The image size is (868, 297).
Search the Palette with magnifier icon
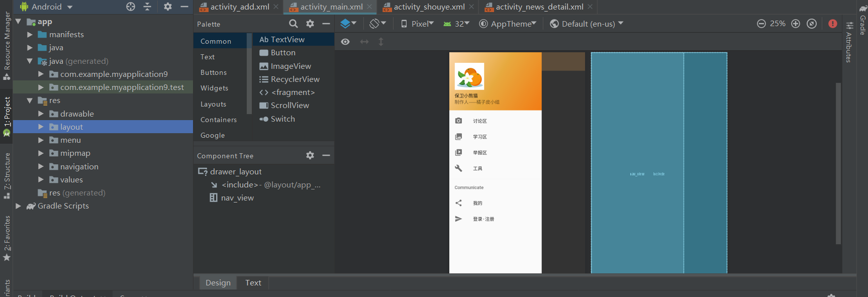click(x=294, y=24)
